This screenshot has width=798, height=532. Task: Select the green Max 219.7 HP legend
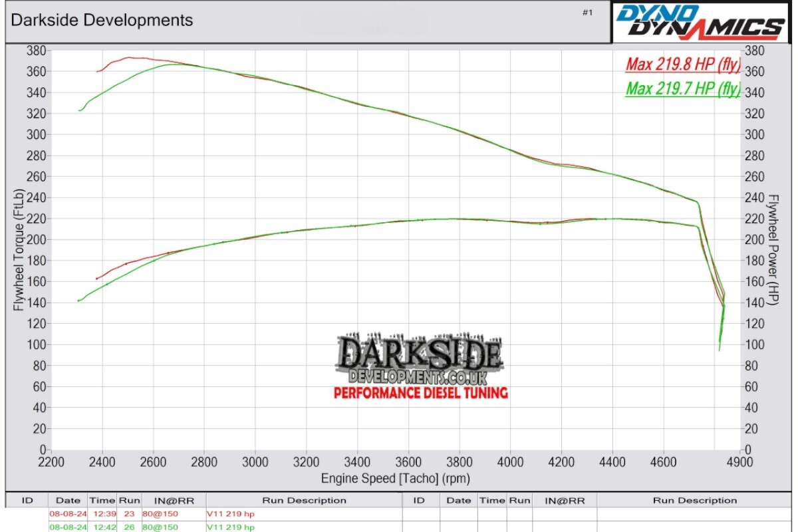tap(682, 88)
